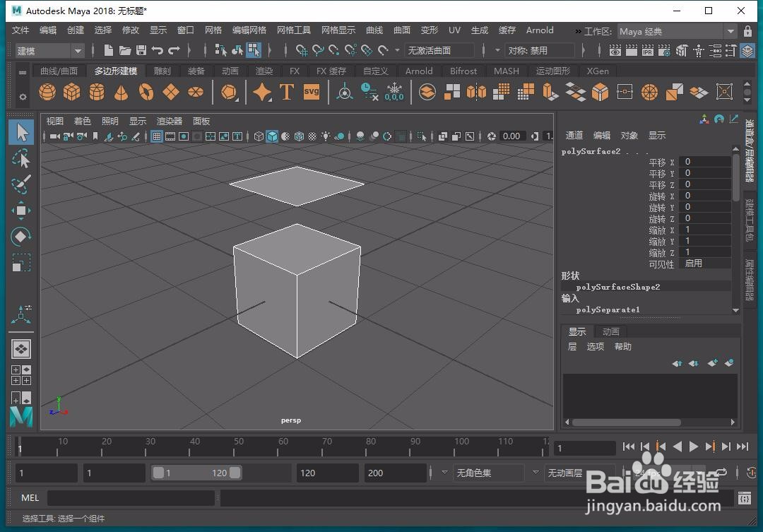Image resolution: width=763 pixels, height=532 pixels.
Task: Create a polygon cone from the shelf
Action: tap(122, 92)
